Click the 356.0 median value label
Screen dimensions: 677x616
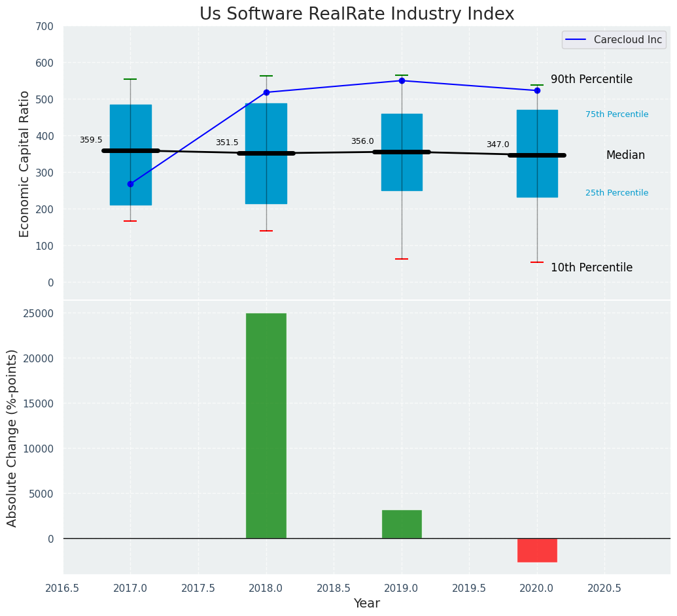pyautogui.click(x=362, y=141)
